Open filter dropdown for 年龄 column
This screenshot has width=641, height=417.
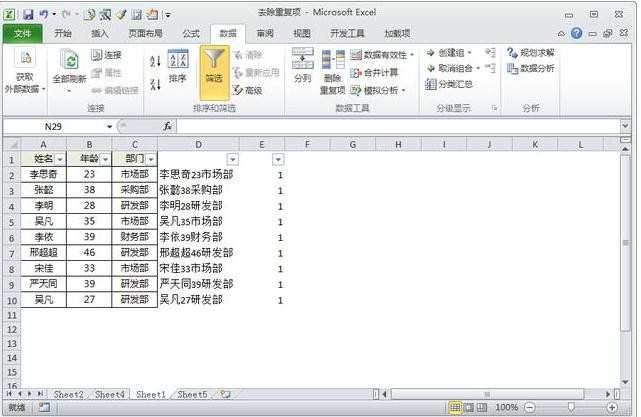(105, 159)
